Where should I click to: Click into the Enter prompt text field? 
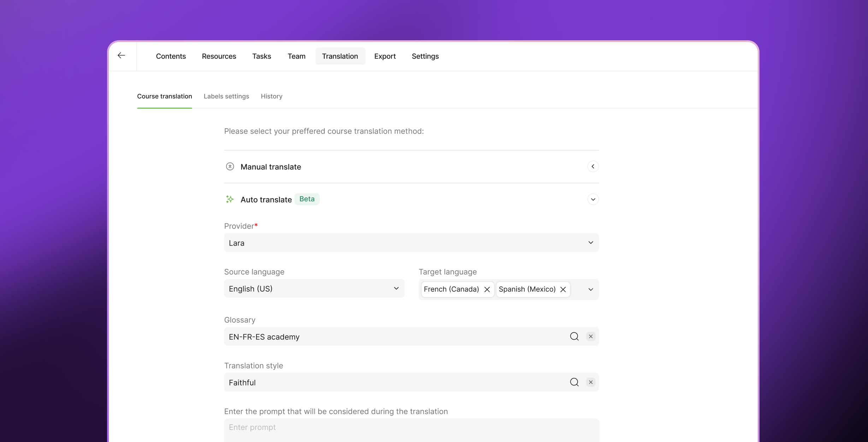(x=411, y=429)
